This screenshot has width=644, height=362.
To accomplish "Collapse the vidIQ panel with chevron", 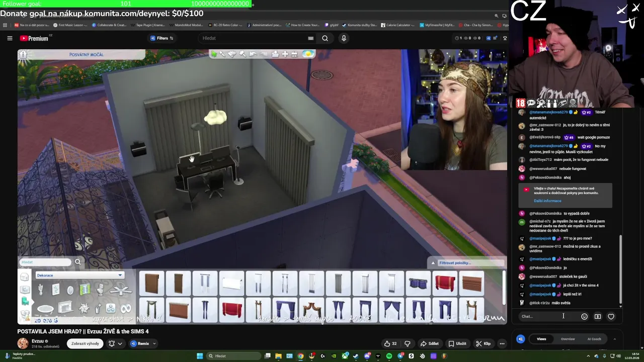I will point(614,339).
